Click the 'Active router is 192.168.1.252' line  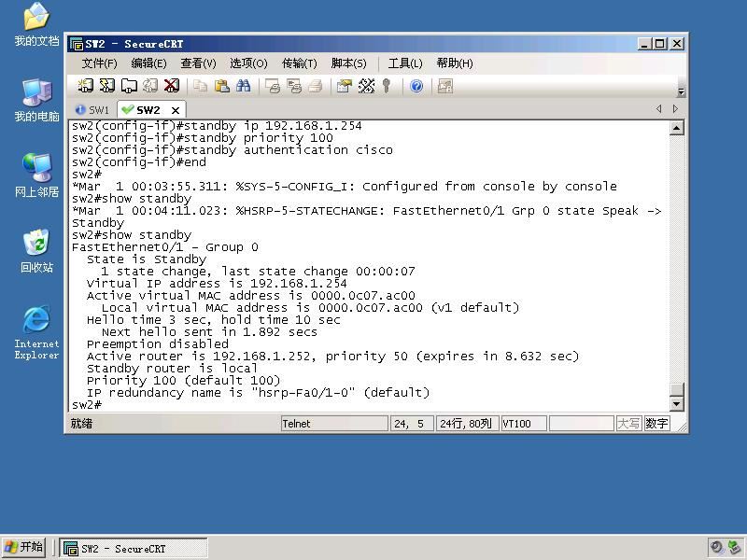tap(332, 357)
